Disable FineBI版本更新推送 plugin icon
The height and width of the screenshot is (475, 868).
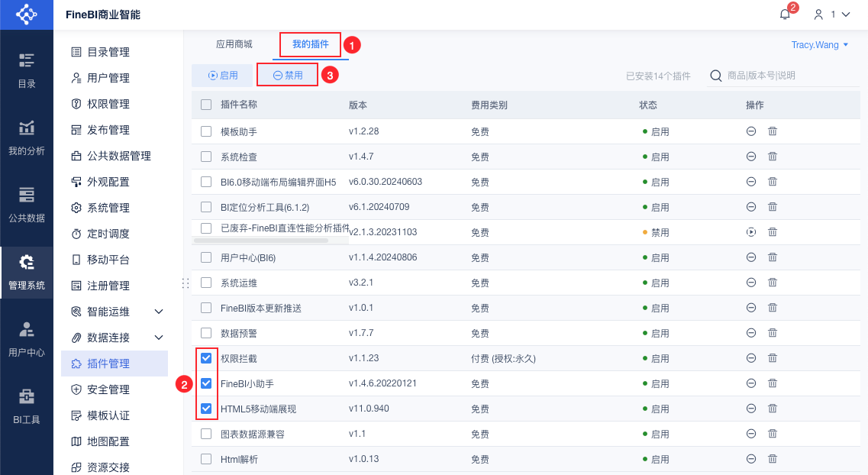(751, 308)
